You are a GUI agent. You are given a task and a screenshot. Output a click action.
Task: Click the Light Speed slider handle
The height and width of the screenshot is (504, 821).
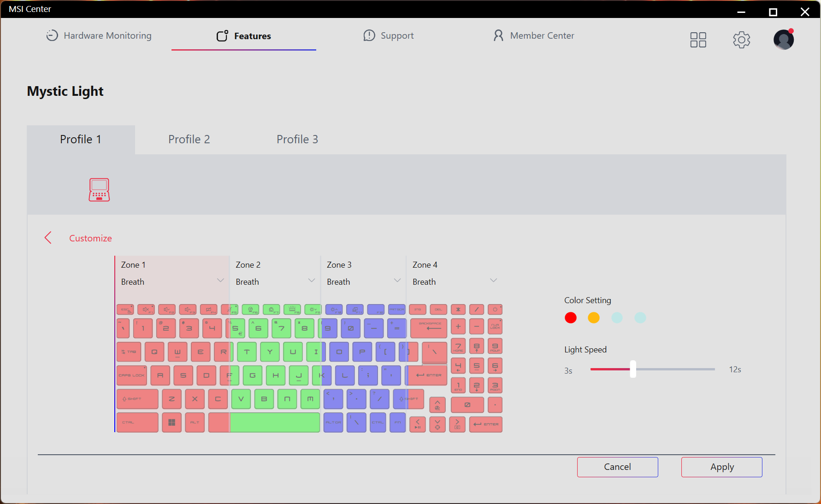pos(633,369)
